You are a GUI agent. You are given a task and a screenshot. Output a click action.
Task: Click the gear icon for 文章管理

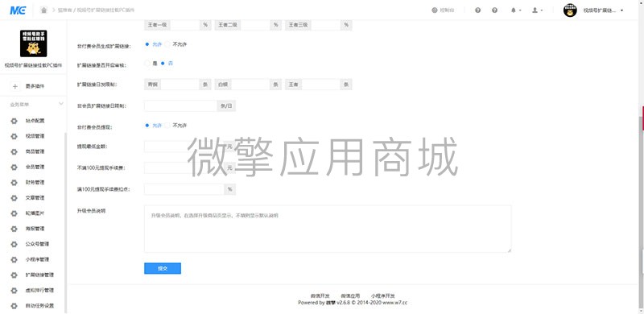[14, 198]
